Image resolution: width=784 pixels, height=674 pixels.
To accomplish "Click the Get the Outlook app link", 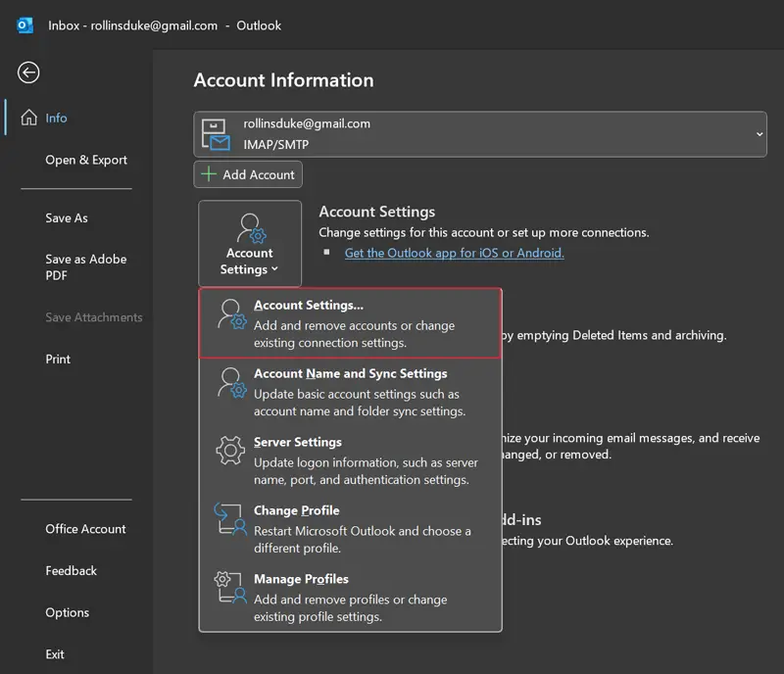I will 454,252.
